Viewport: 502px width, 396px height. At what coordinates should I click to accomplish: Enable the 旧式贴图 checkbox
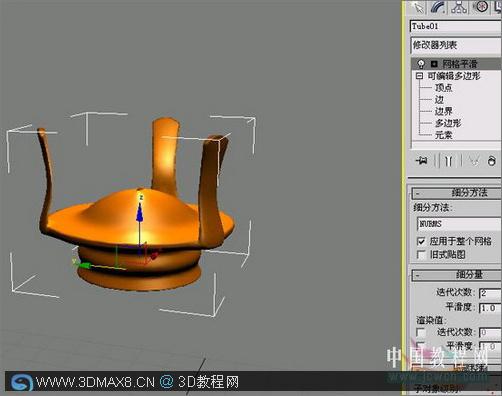[421, 255]
